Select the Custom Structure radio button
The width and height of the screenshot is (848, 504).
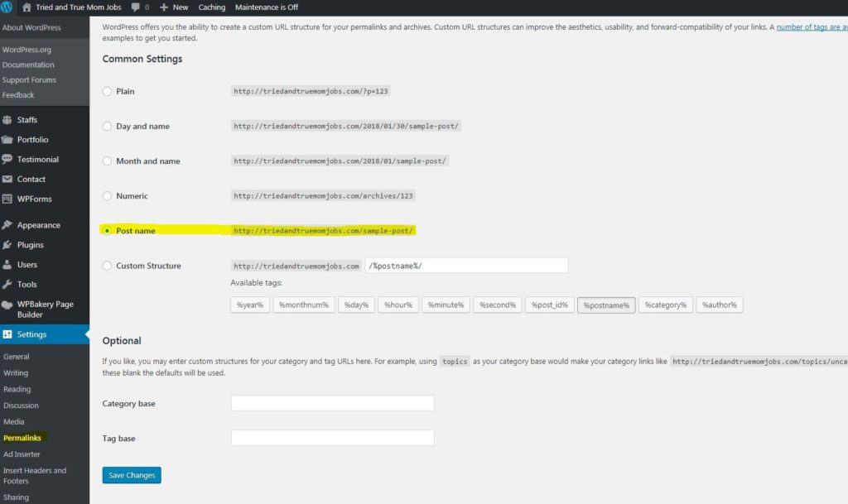click(107, 266)
